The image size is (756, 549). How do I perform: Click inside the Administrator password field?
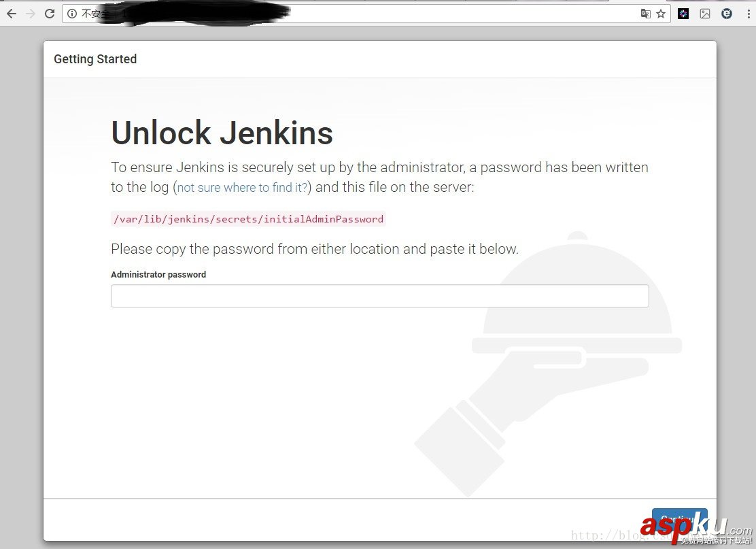[x=380, y=296]
